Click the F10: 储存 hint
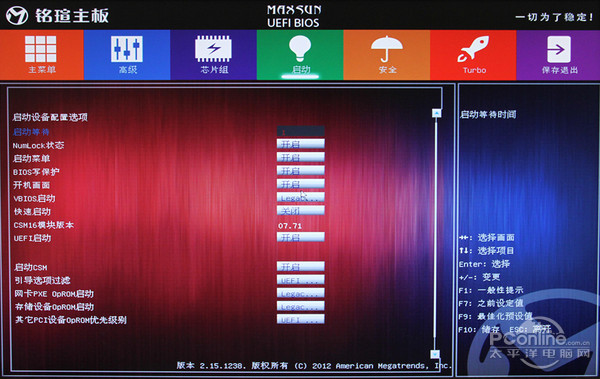Viewport: 600px width, 379px height. pyautogui.click(x=479, y=330)
